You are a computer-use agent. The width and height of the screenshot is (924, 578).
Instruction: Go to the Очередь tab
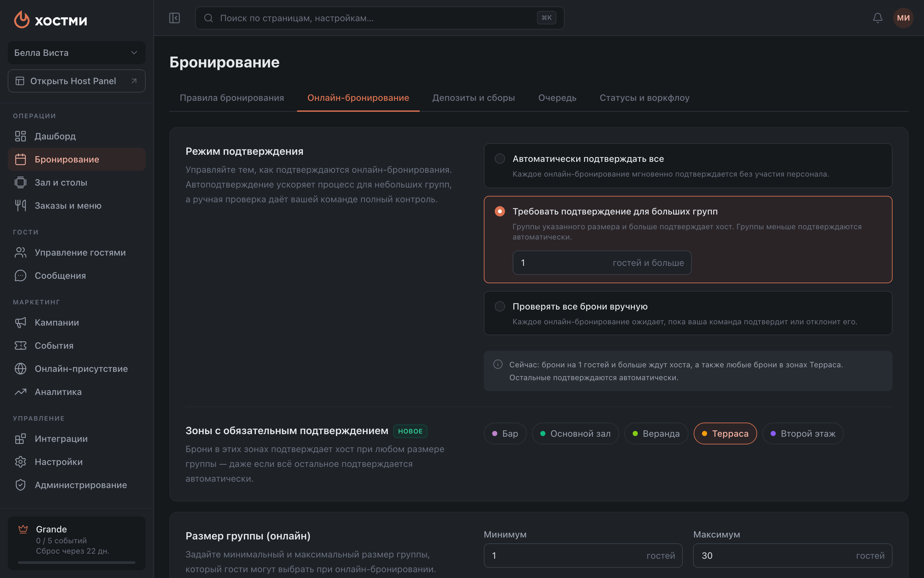557,98
